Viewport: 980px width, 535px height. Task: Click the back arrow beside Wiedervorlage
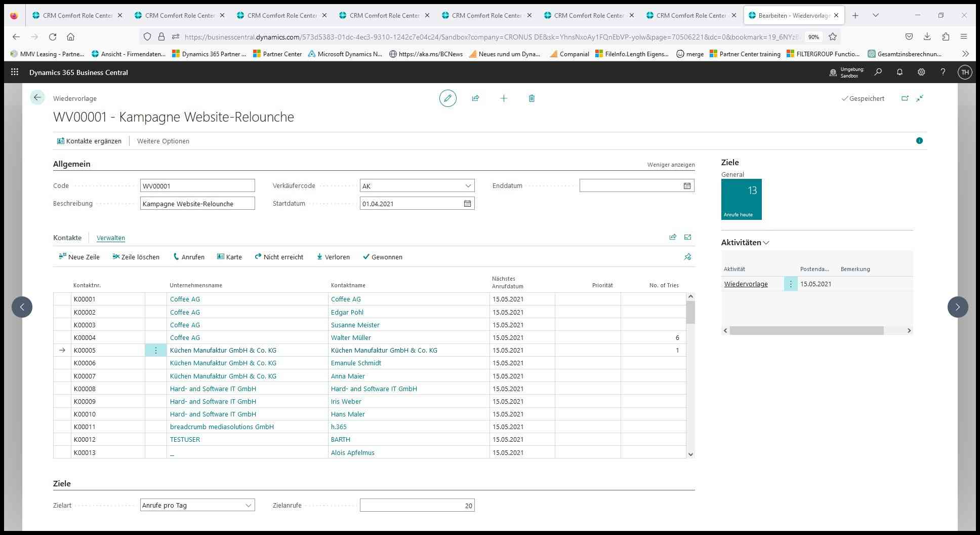[x=37, y=98]
